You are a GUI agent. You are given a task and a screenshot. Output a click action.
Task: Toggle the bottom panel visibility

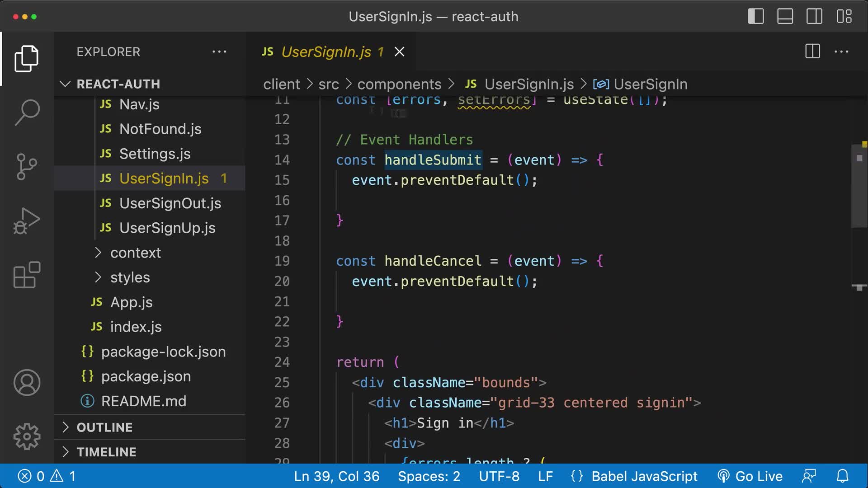tap(785, 17)
